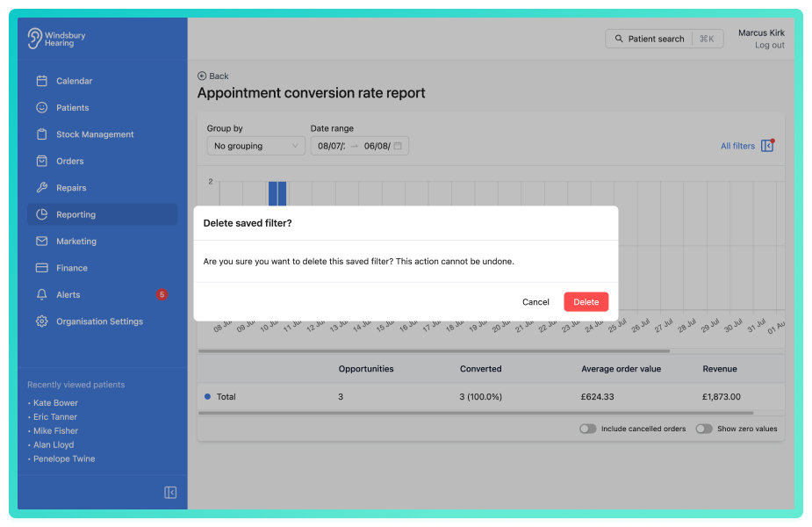The width and height of the screenshot is (812, 527).
Task: Collapse the sidebar with the panel icon
Action: [170, 492]
